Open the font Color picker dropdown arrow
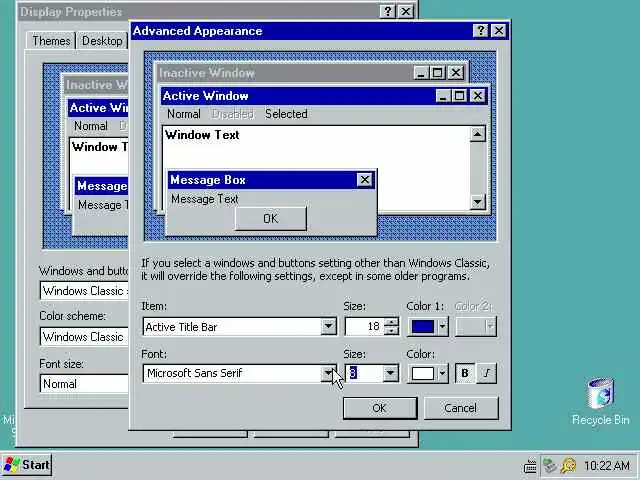Image resolution: width=640 pixels, height=480 pixels. (x=442, y=373)
